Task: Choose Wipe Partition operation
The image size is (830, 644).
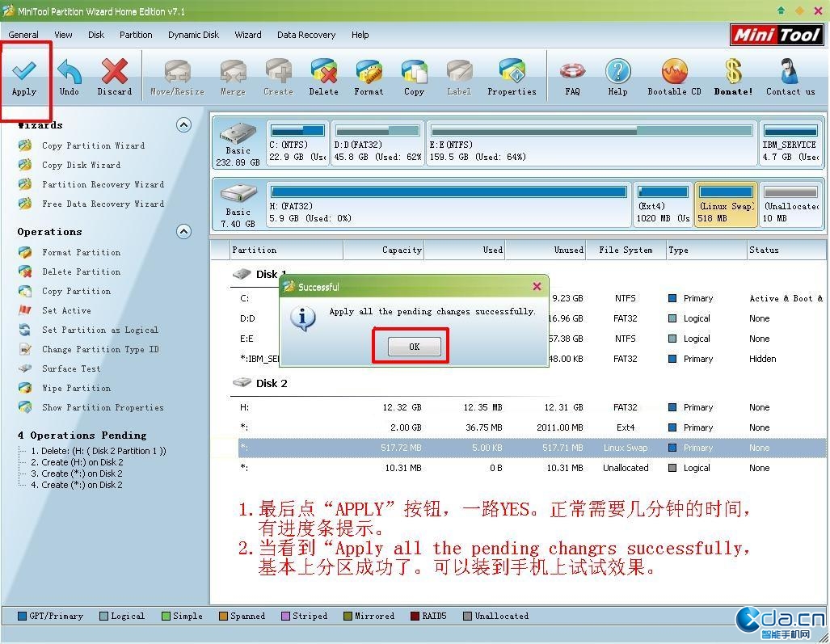Action: (76, 389)
